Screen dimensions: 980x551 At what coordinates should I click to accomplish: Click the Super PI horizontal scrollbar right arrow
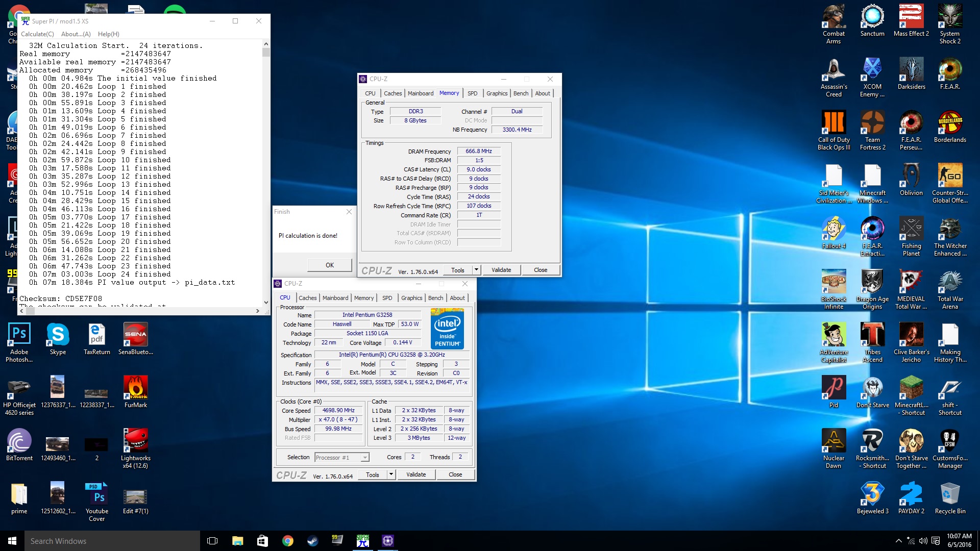point(258,311)
